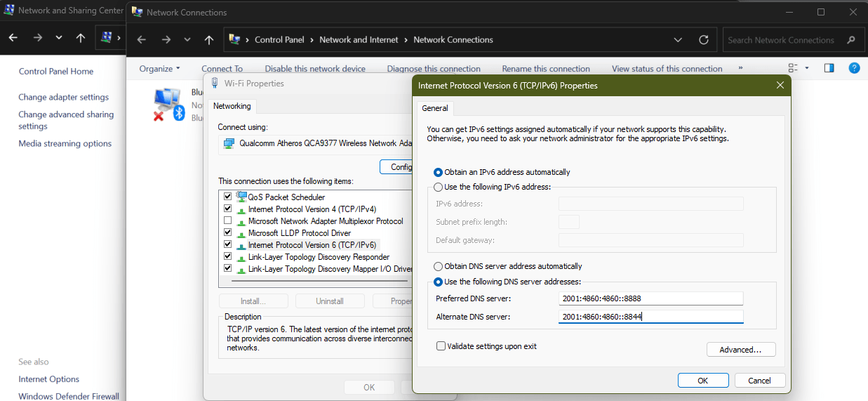This screenshot has width=868, height=401.
Task: Open the General tab in IPv6 Properties
Action: [435, 108]
